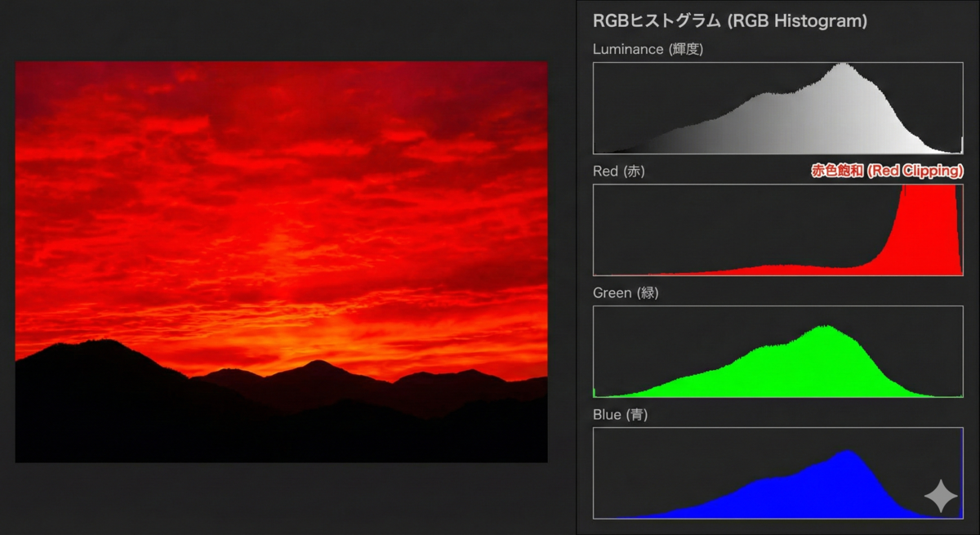The width and height of the screenshot is (980, 535).
Task: Click the Blue channel histogram graph
Action: 778,473
